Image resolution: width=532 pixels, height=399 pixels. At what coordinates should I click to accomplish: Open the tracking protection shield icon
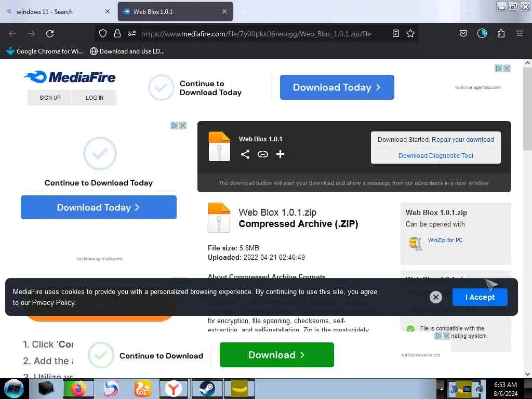point(103,33)
